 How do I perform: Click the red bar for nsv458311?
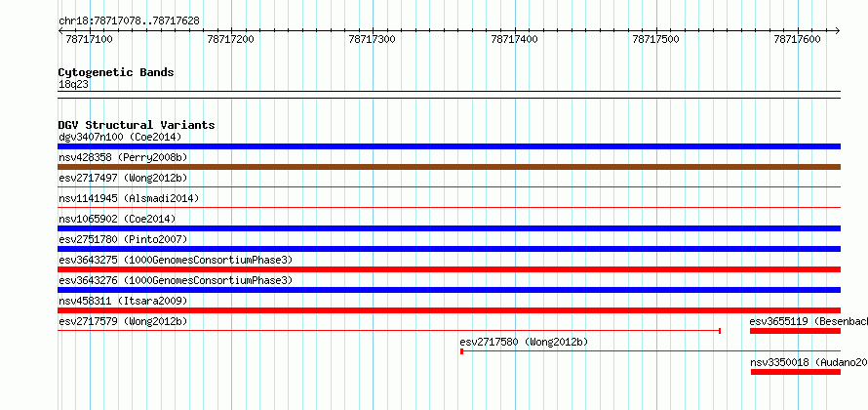449,310
